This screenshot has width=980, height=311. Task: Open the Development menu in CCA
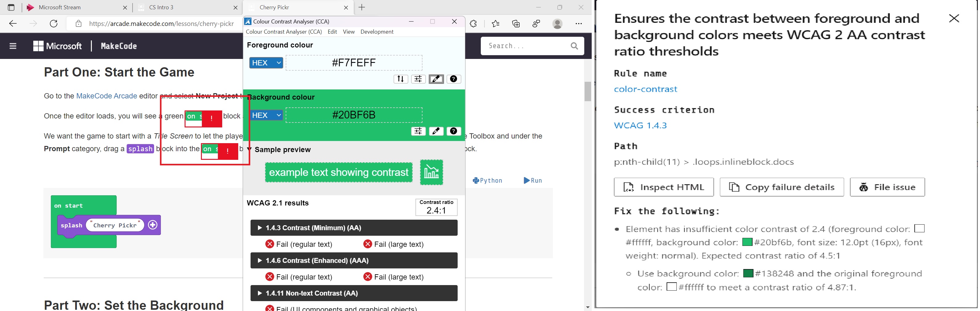click(x=377, y=31)
